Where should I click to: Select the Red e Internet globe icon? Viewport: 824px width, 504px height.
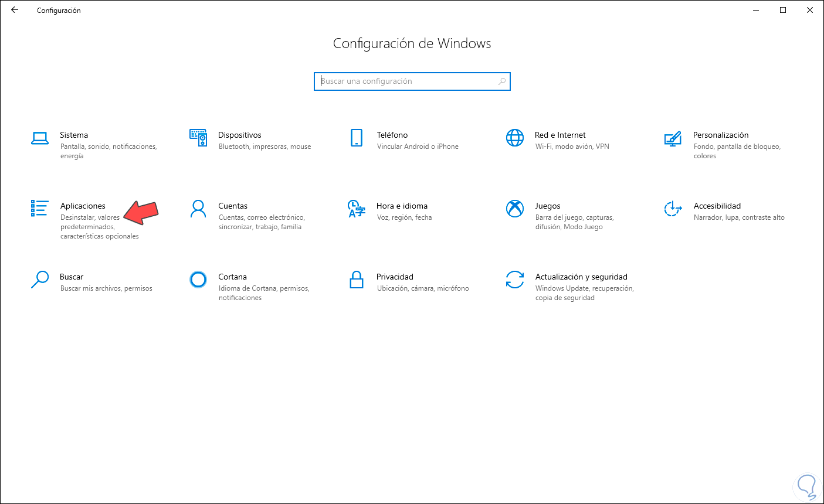[515, 138]
